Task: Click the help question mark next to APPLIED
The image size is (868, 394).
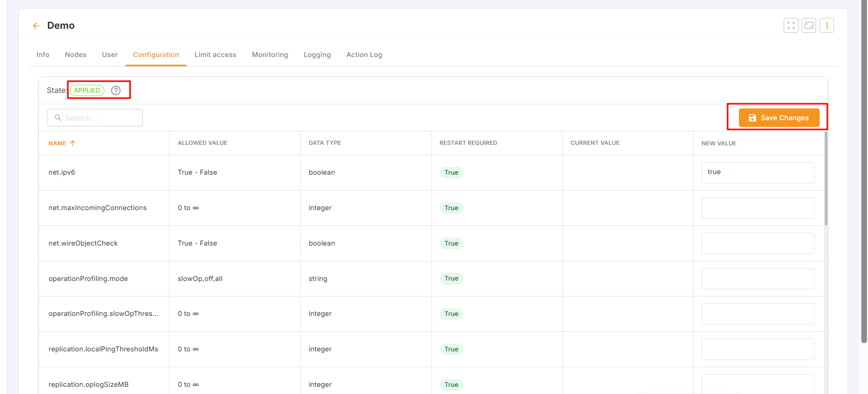Action: coord(116,90)
